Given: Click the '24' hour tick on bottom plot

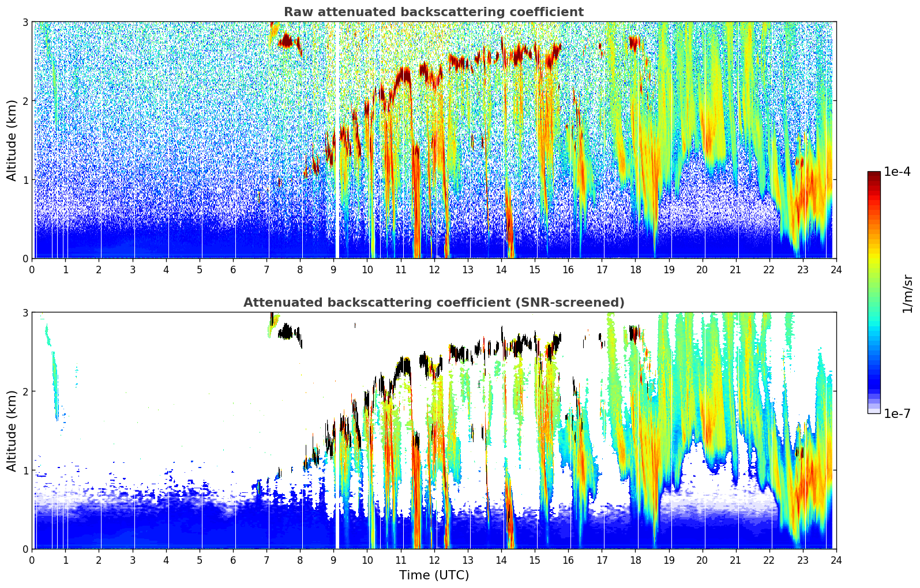Looking at the screenshot, I should pyautogui.click(x=836, y=560).
